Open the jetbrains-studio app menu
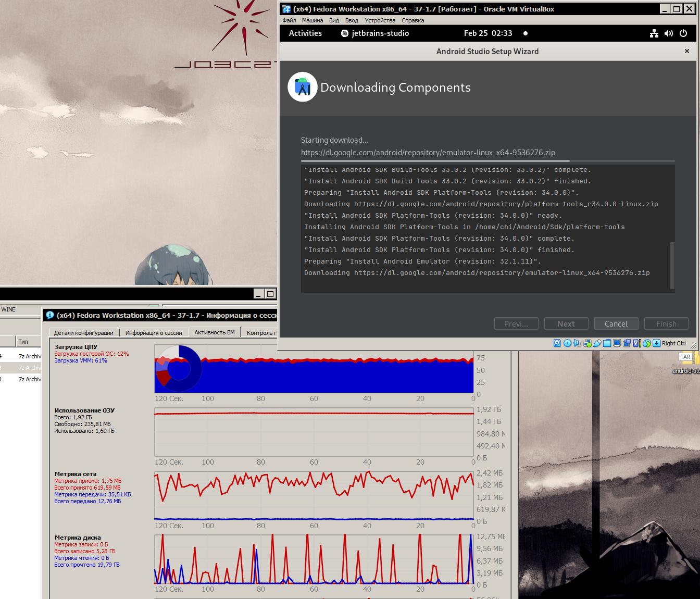Screen dimensions: 700x599 click(x=375, y=33)
